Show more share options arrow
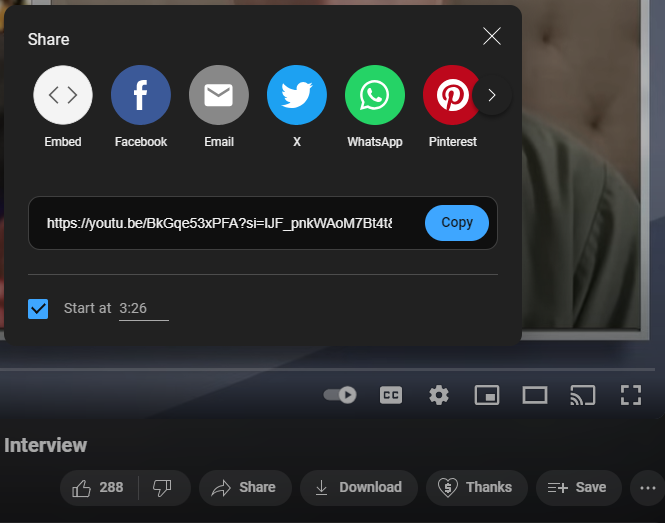This screenshot has height=523, width=665. pos(491,96)
